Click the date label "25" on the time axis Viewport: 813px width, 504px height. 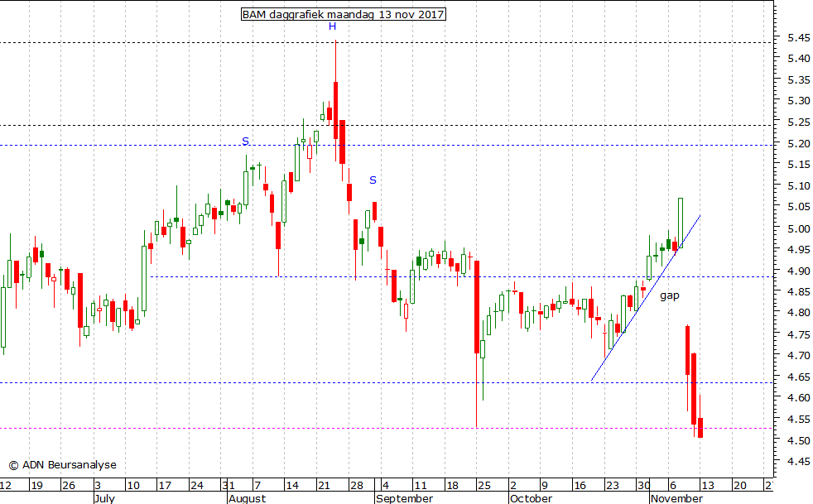(484, 486)
